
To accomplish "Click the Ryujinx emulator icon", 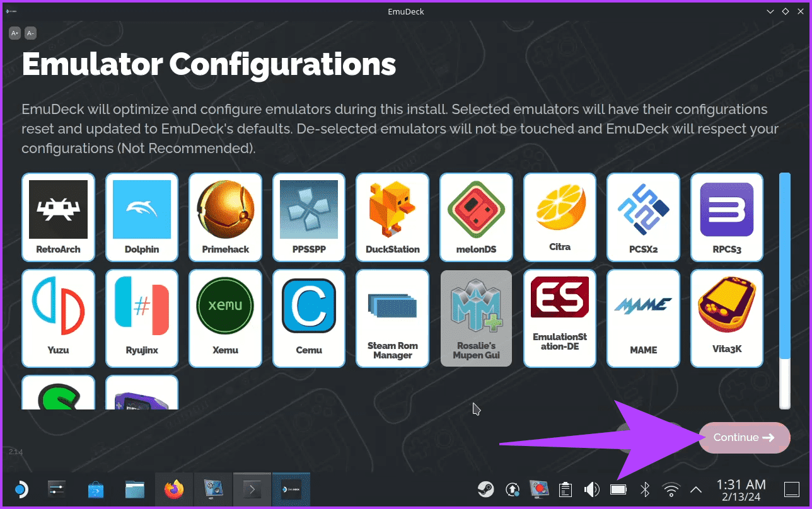I will coord(142,307).
